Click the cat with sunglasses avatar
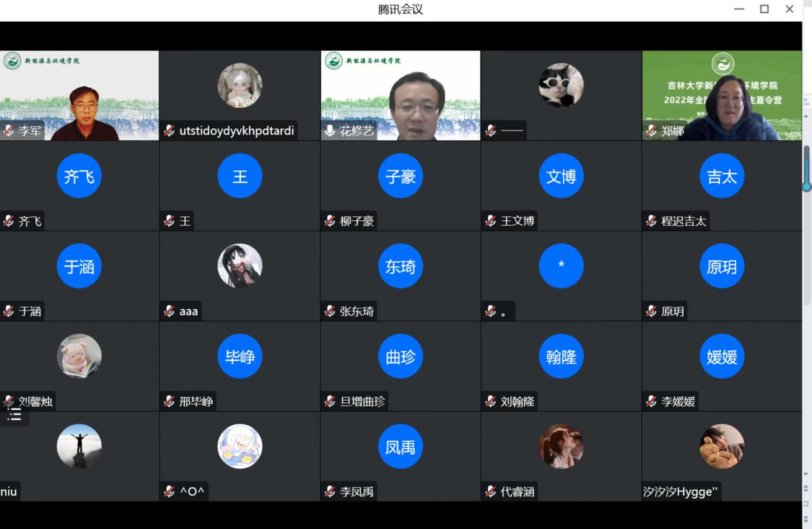This screenshot has width=812, height=529. 561,85
